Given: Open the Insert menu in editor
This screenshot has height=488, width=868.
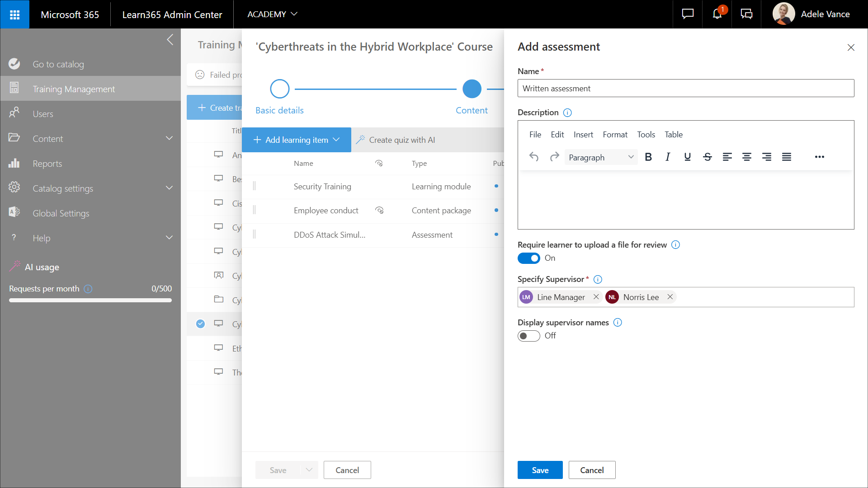Looking at the screenshot, I should (583, 135).
